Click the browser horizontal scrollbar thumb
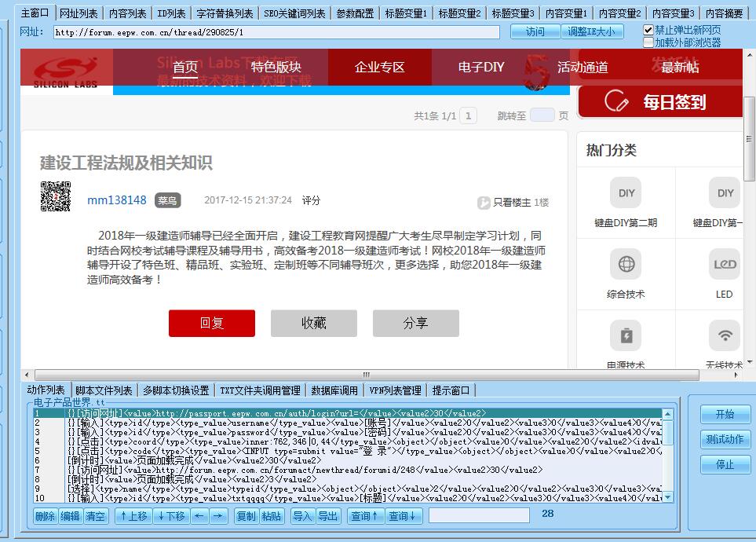 point(367,375)
